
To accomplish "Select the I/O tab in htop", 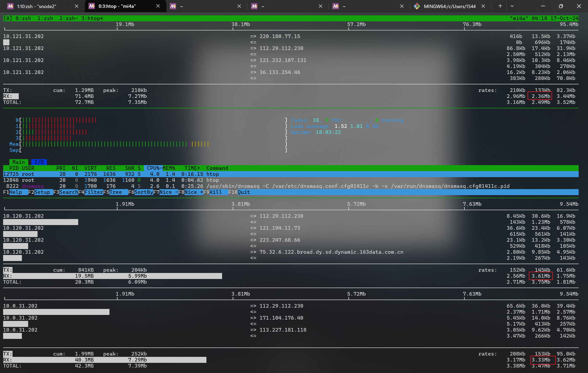I will pyautogui.click(x=39, y=162).
